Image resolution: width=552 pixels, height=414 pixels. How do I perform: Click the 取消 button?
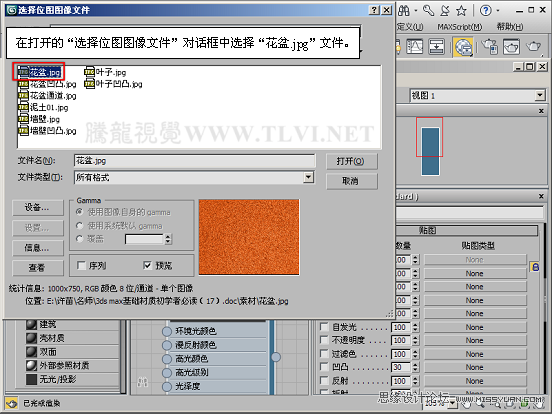[x=351, y=181]
